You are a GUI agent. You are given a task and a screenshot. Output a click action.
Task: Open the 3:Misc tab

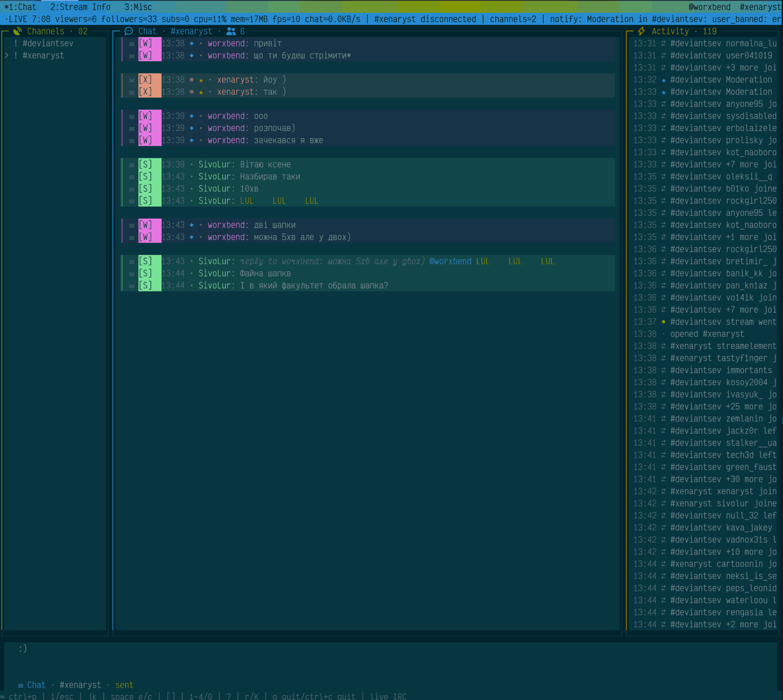[x=138, y=7]
